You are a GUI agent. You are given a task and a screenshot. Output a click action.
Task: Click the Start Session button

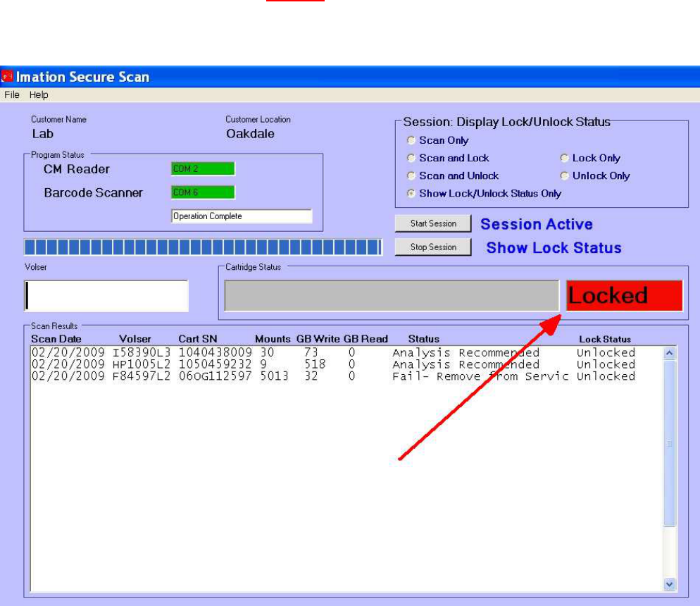tap(433, 223)
